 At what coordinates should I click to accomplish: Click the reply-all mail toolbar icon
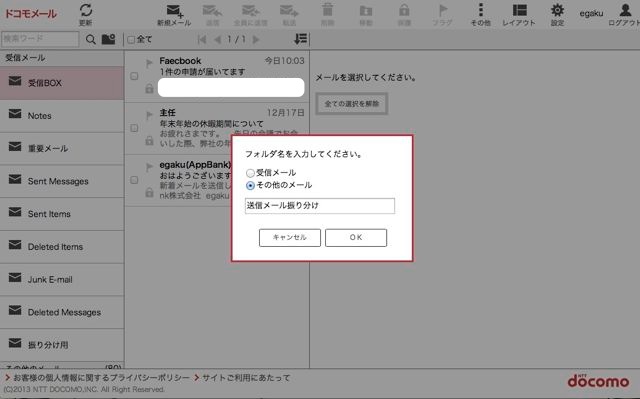(x=250, y=11)
